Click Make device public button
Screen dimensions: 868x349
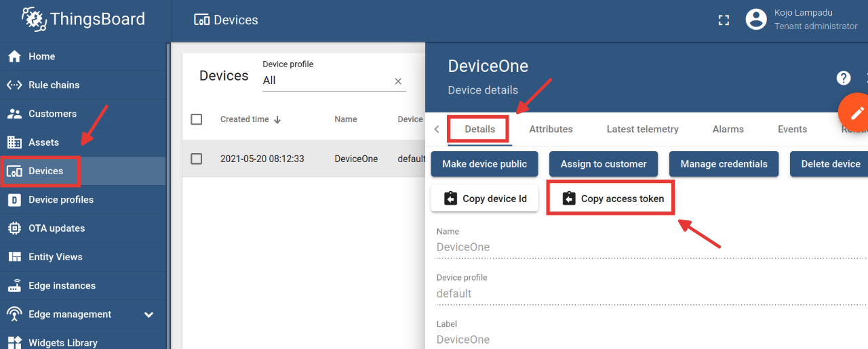pos(484,164)
